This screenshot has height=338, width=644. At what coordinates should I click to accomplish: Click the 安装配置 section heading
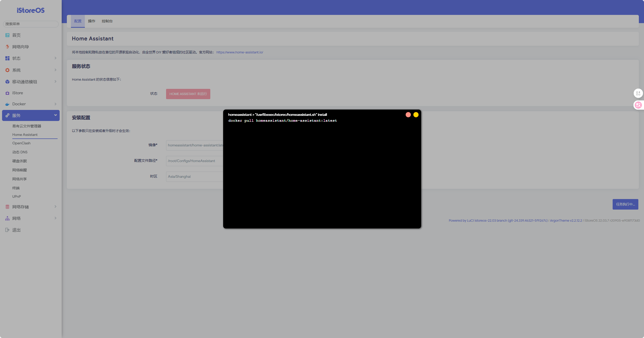tap(81, 118)
